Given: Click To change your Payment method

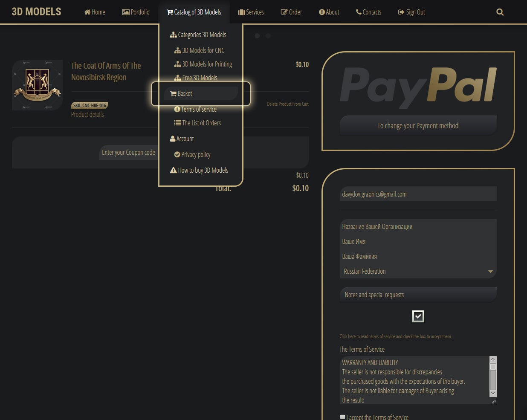Looking at the screenshot, I should 418,126.
